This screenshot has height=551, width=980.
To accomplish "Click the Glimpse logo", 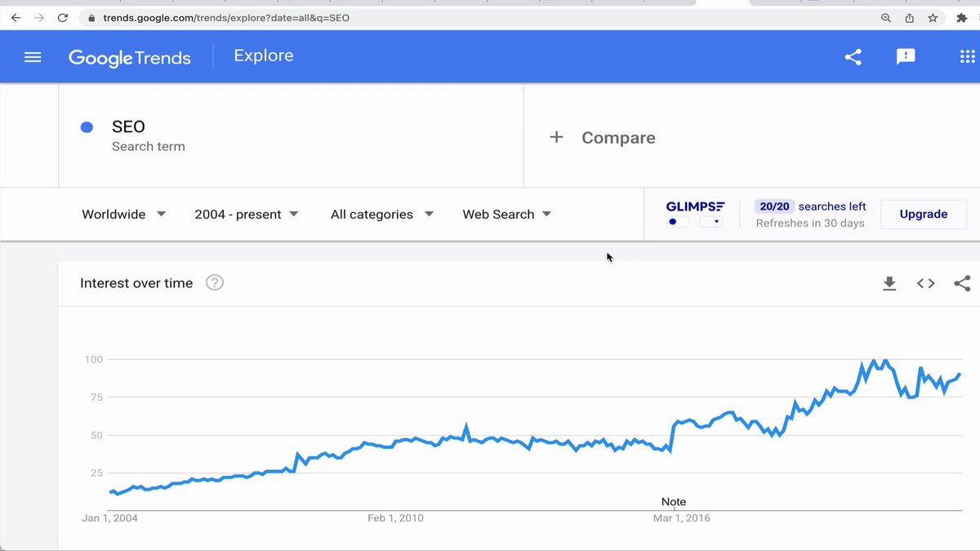I will 695,207.
